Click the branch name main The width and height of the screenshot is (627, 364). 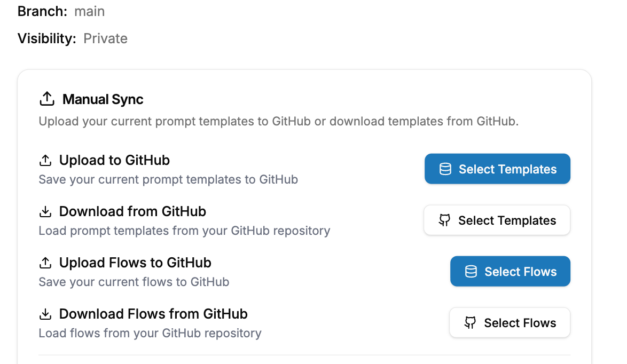90,11
